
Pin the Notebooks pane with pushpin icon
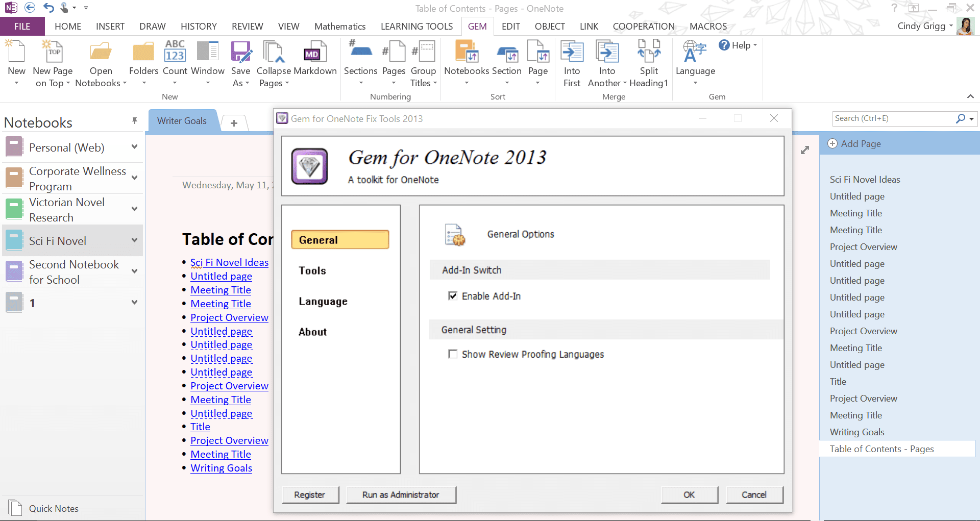tap(134, 120)
